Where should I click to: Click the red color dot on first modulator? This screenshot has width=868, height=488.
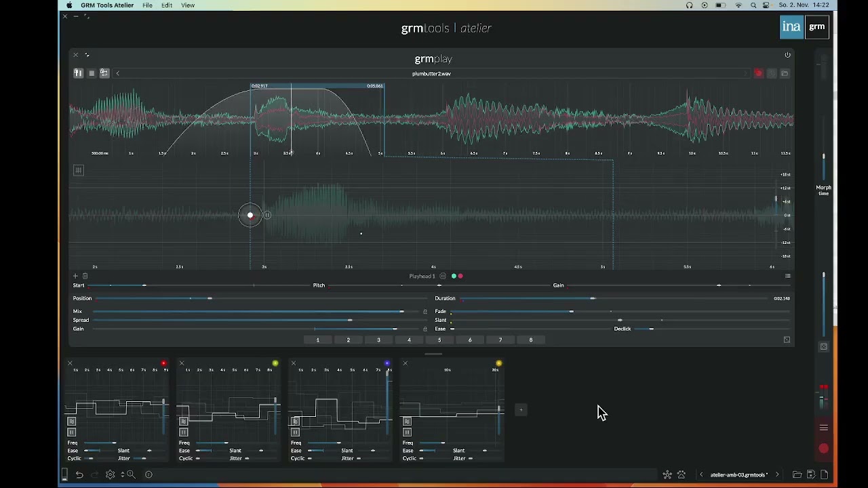pos(163,363)
